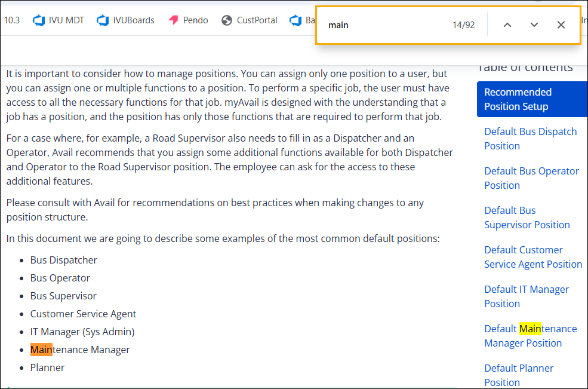The image size is (588, 389).
Task: Go to Default Maintenance Manager Position
Action: point(530,336)
